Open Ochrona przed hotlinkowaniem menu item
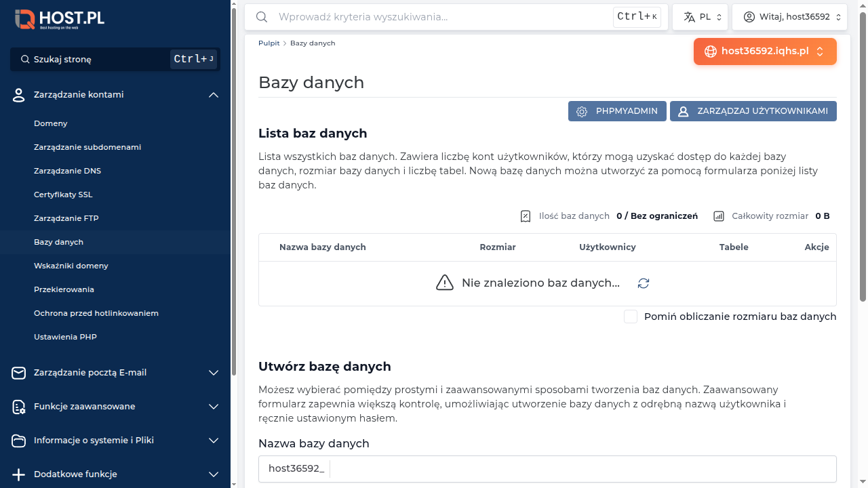The width and height of the screenshot is (868, 488). [x=96, y=313]
